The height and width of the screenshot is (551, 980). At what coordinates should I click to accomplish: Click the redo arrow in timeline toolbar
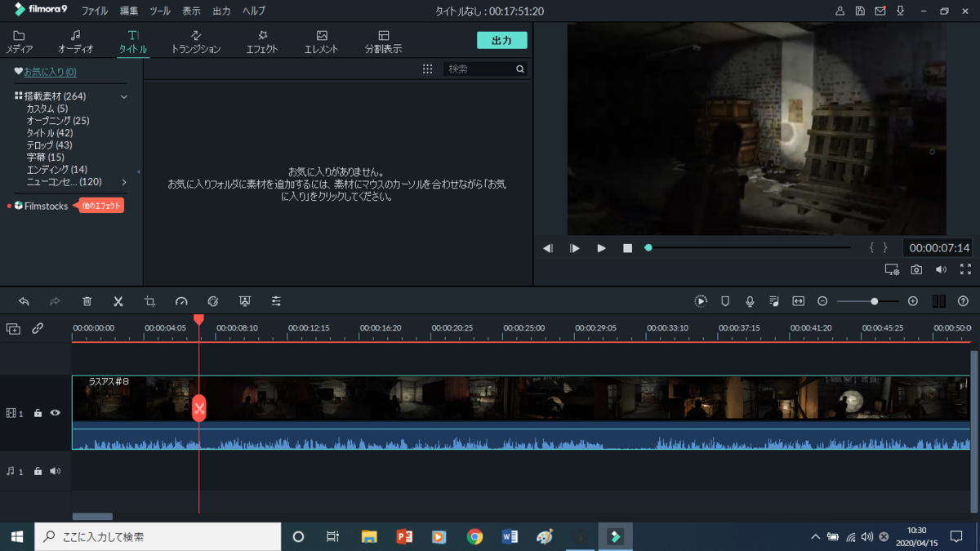click(x=55, y=301)
